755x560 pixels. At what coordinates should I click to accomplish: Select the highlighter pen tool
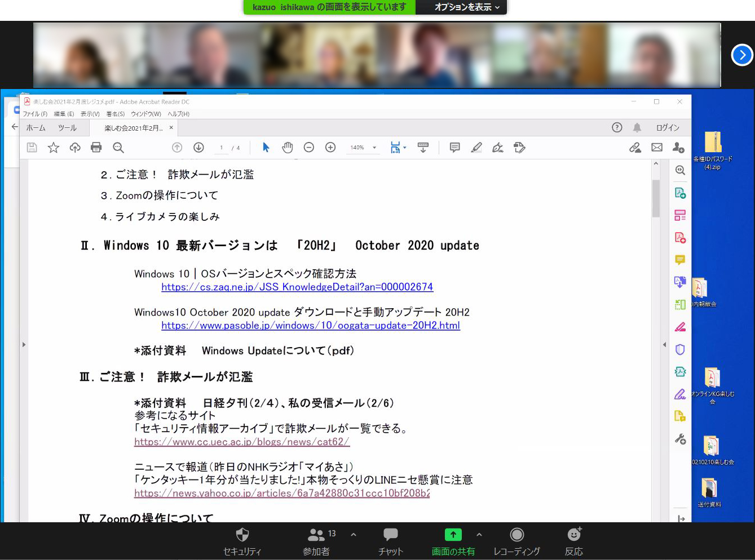point(476,148)
